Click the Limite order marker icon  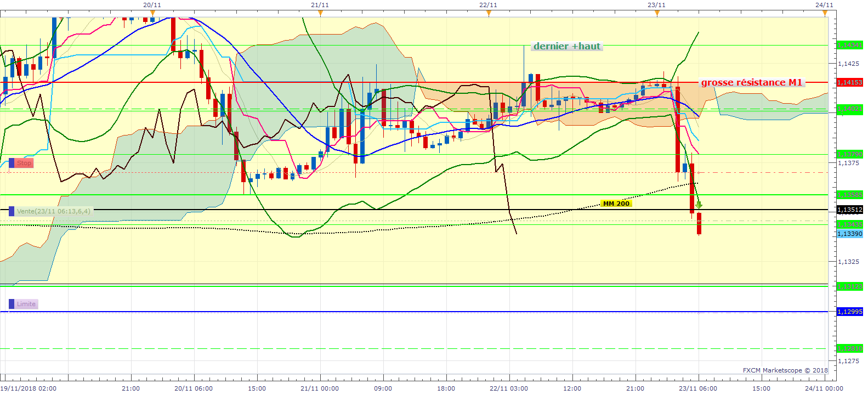12,304
